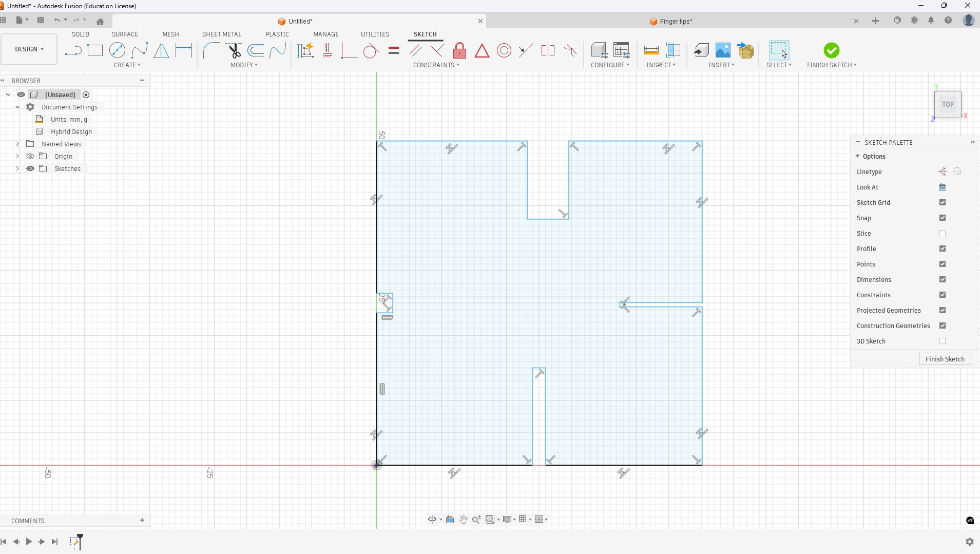
Task: Activate the Sketch Dimension tool
Action: [x=184, y=50]
